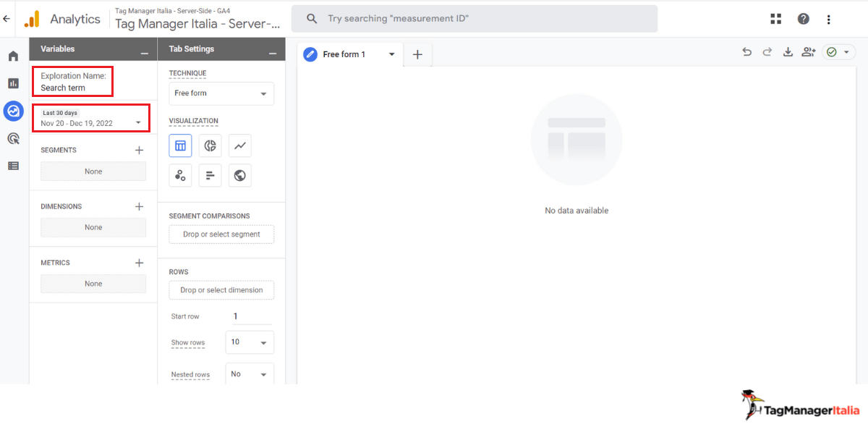Open the Free form 1 tab dropdown arrow
This screenshot has width=868, height=427.
pos(392,54)
